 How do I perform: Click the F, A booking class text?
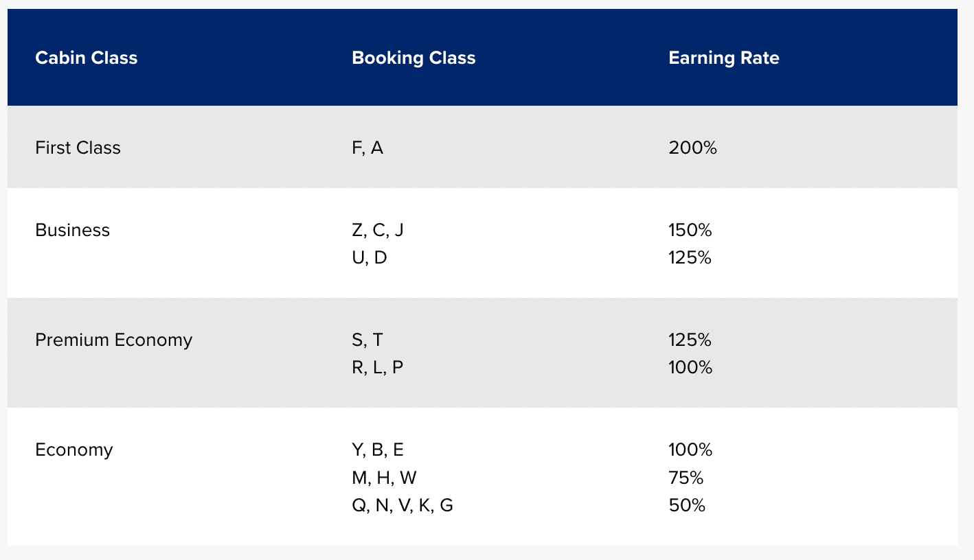pos(367,148)
